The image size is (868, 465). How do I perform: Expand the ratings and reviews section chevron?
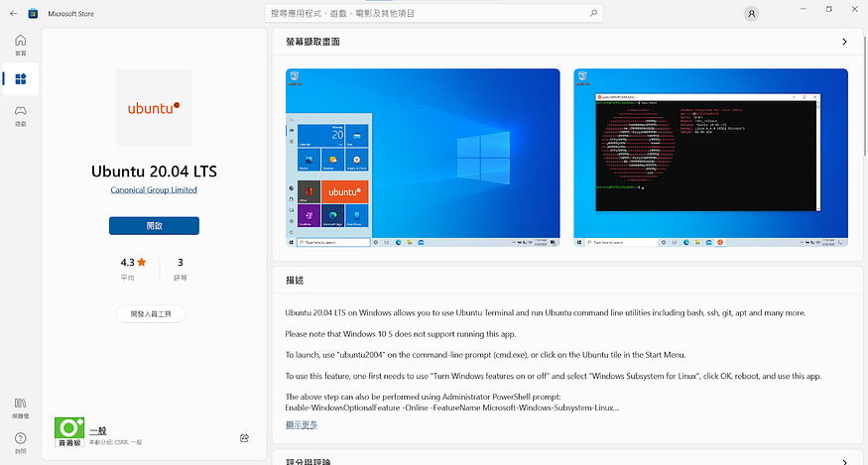pos(844,462)
